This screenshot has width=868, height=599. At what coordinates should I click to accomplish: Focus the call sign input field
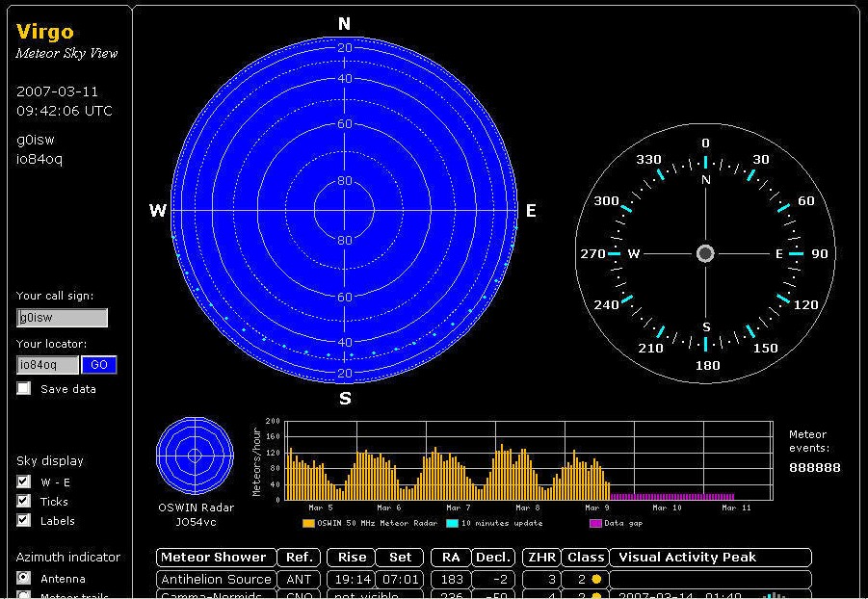(x=62, y=318)
